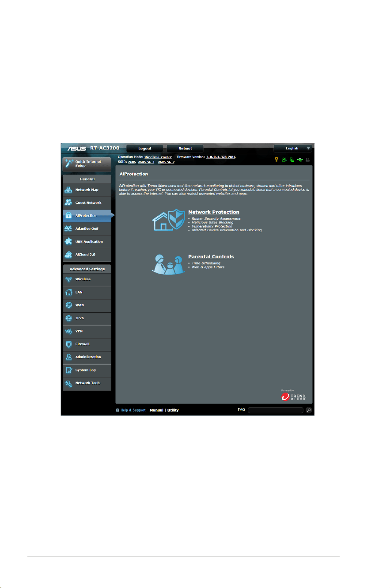Click the Web & Apps Filters text
This screenshot has height=588, width=390.
(208, 267)
